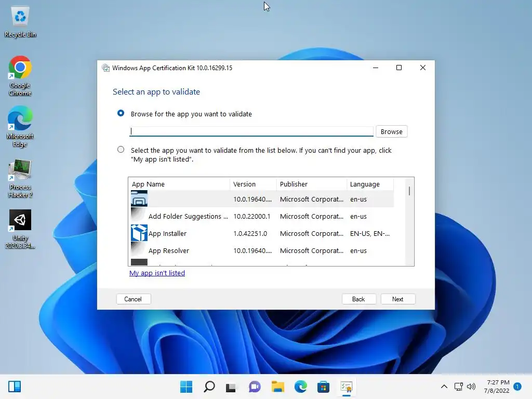The width and height of the screenshot is (532, 399).
Task: Select the 'Add Folder Suggestions' row name
Action: pyautogui.click(x=188, y=217)
